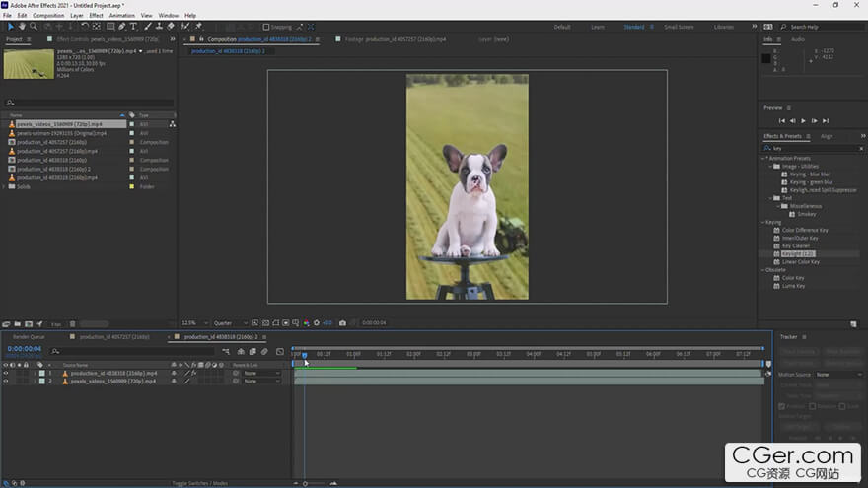Toggle mask and shape path visibility icon

275,323
